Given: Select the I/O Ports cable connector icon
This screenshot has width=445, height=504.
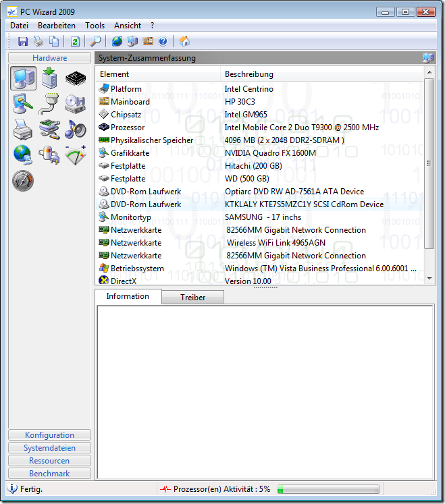Looking at the screenshot, I should tap(49, 103).
